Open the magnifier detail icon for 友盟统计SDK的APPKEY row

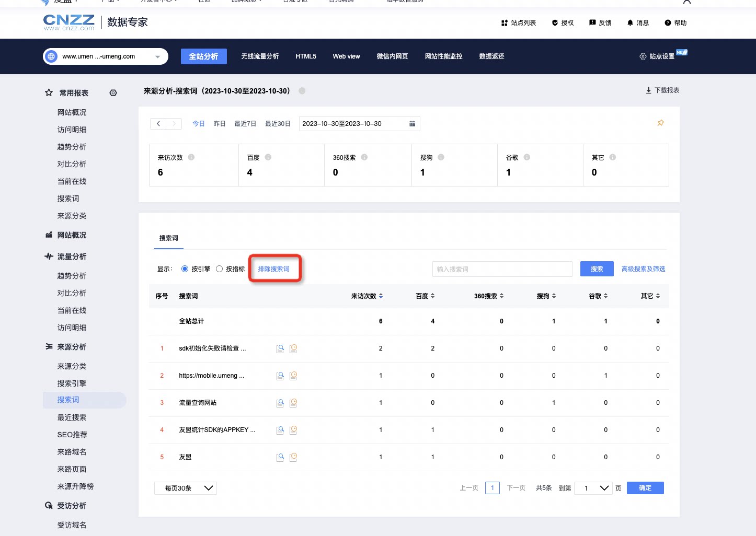(x=280, y=430)
